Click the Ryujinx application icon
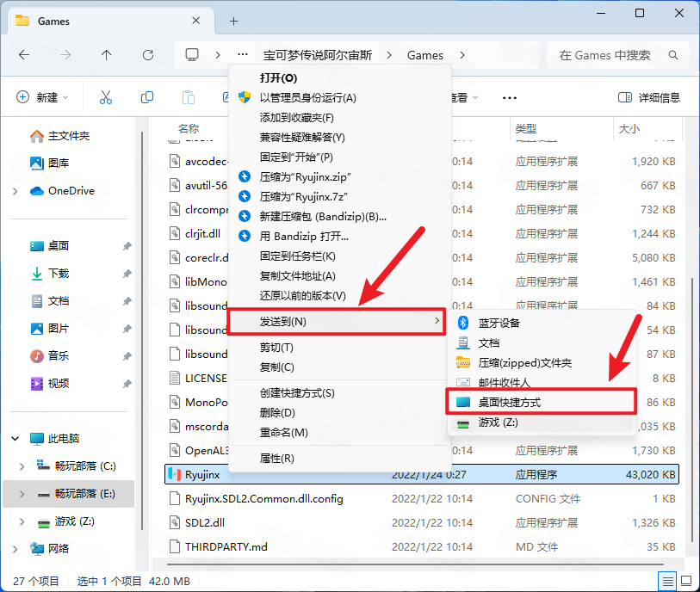Screen dimensions: 700x592 pos(175,474)
